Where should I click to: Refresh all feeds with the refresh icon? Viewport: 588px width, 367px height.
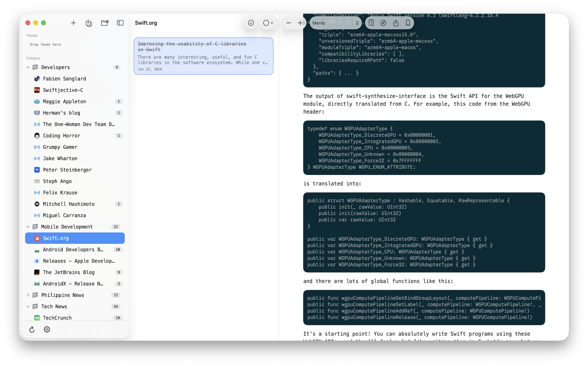coord(32,329)
